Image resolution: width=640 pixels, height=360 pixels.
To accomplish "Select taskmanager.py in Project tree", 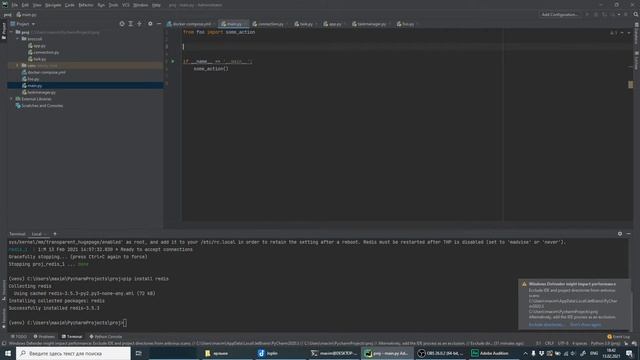I will click(x=41, y=92).
